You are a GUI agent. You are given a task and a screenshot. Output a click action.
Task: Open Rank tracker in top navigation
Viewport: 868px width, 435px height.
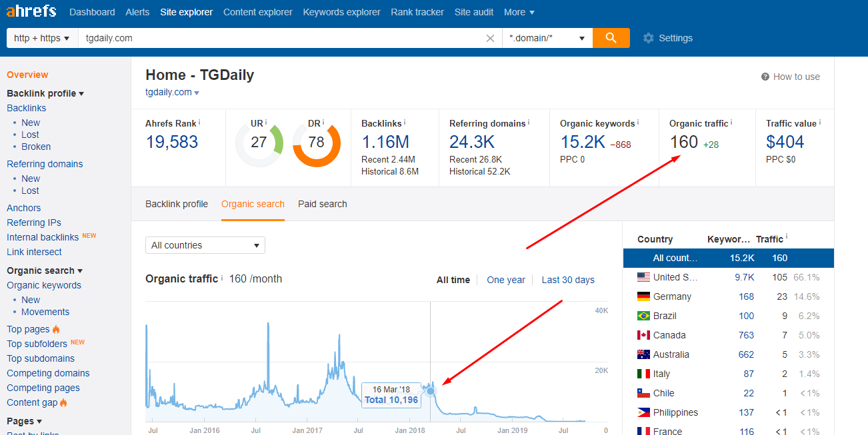pyautogui.click(x=417, y=12)
